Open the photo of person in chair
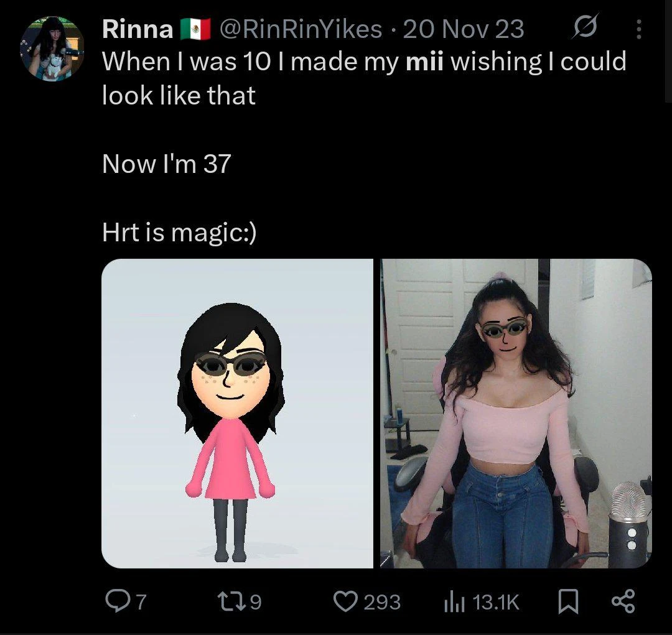Screen dimensions: 672x635 [x=516, y=413]
